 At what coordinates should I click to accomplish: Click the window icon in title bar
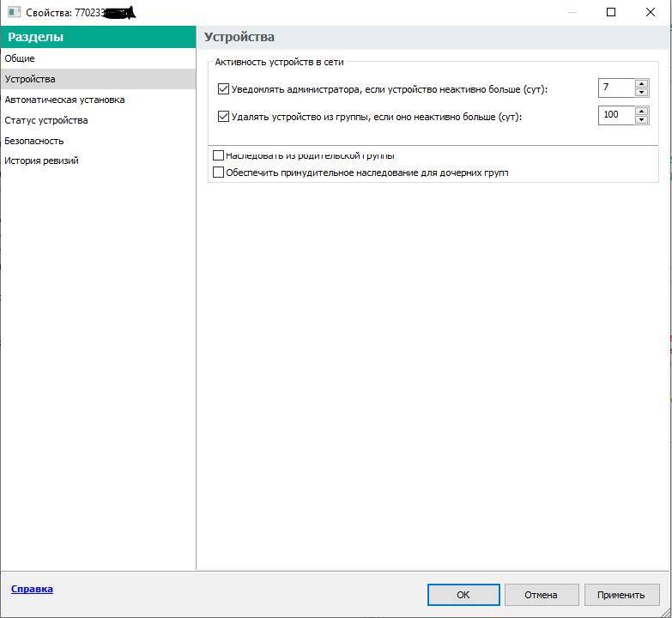[14, 13]
